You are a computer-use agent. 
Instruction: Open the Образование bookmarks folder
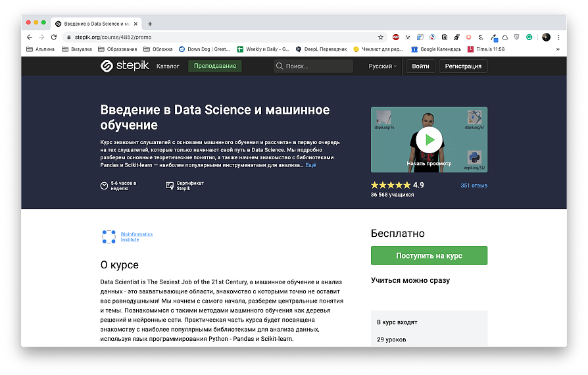point(117,49)
